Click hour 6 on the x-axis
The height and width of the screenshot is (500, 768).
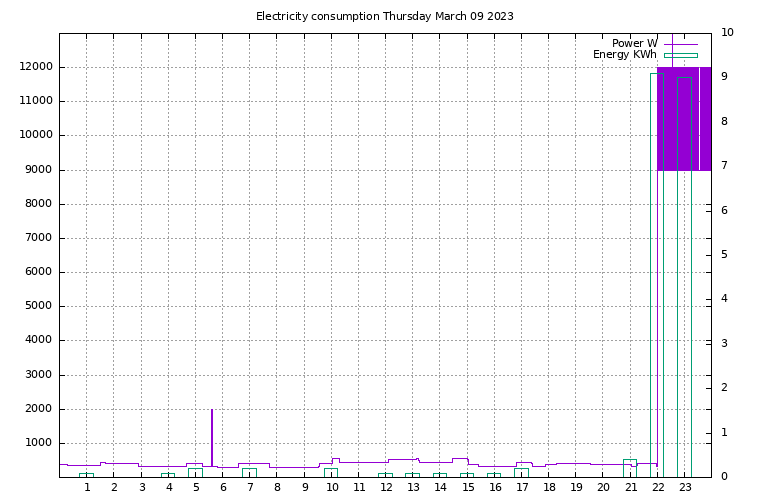[223, 487]
